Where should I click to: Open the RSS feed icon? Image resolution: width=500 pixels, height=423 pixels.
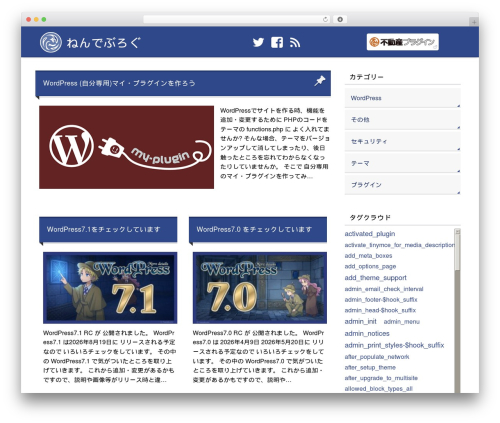click(295, 42)
